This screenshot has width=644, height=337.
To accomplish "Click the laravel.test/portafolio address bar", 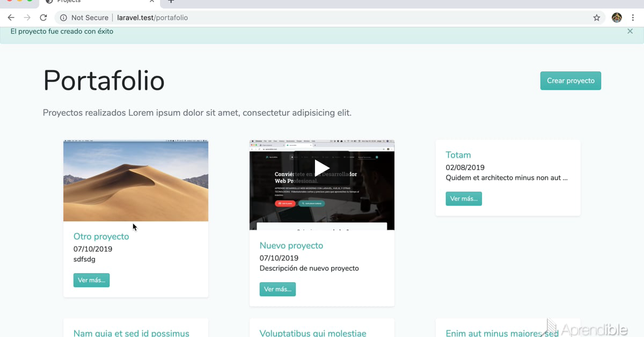I will [x=329, y=18].
